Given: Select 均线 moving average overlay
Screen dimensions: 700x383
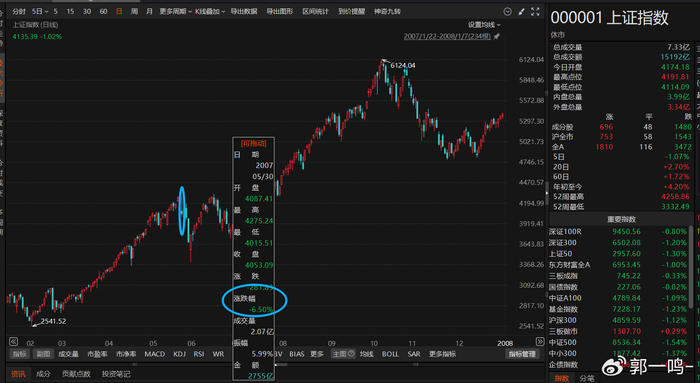Looking at the screenshot, I should pyautogui.click(x=367, y=354).
